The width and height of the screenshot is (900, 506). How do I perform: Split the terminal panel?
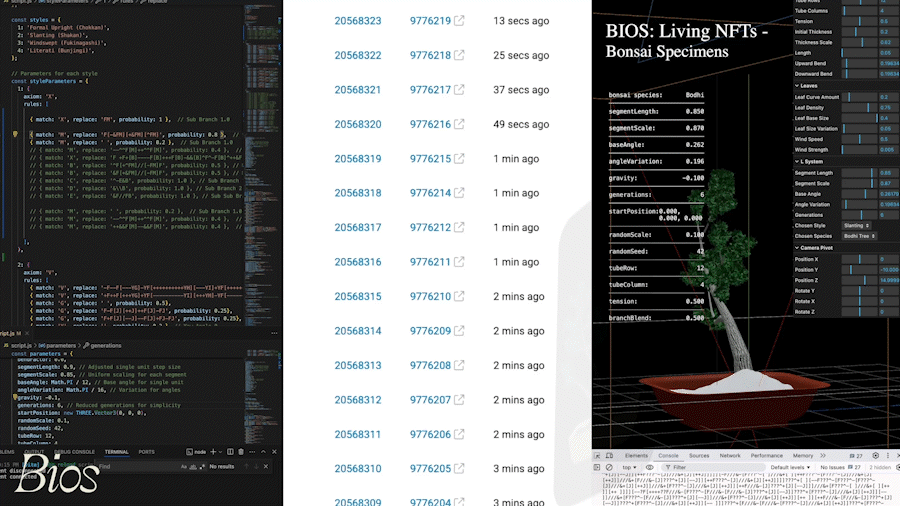click(x=230, y=452)
